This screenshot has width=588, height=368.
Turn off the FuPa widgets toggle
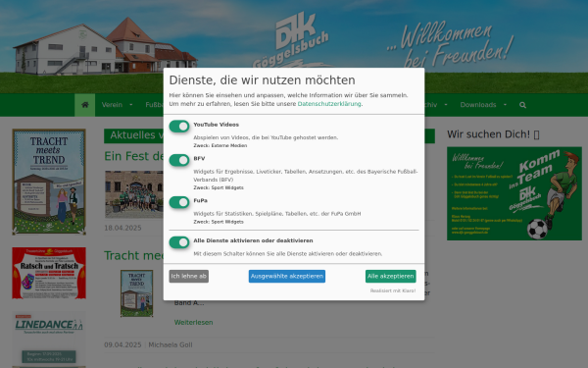click(x=179, y=202)
